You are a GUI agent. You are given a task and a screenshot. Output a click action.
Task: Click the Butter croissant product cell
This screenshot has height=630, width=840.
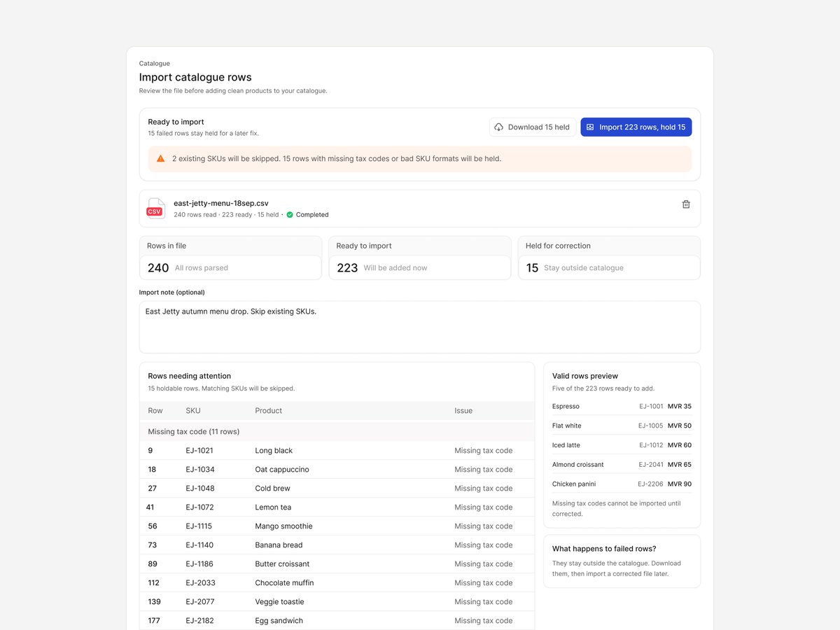click(282, 564)
